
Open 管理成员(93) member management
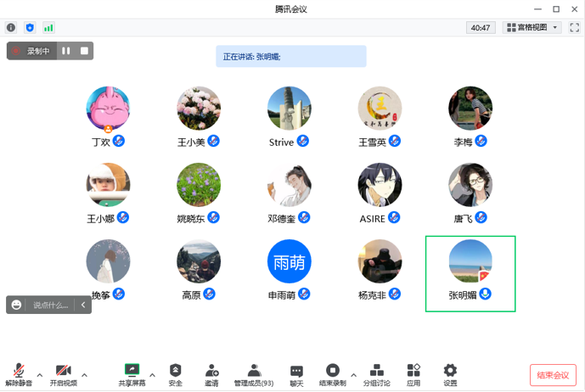coord(254,374)
